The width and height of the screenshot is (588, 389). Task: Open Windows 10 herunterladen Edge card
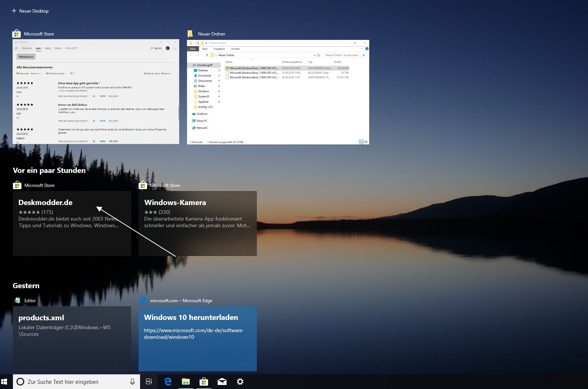(x=198, y=338)
